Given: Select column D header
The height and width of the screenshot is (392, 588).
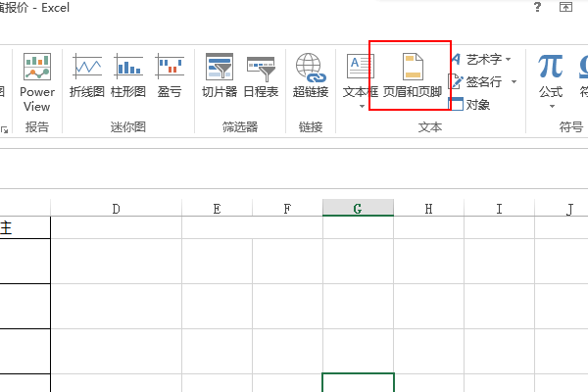Looking at the screenshot, I should [x=117, y=208].
